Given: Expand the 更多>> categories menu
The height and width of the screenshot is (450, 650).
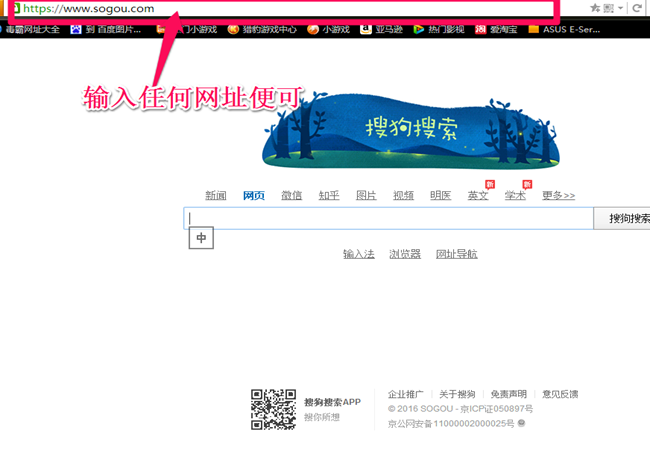Looking at the screenshot, I should click(558, 196).
